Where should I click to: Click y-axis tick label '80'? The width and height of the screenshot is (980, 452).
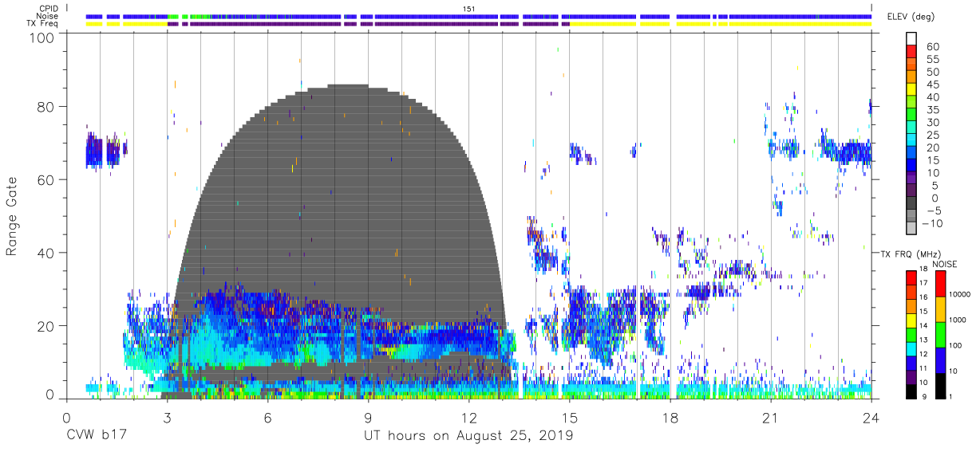[47, 107]
